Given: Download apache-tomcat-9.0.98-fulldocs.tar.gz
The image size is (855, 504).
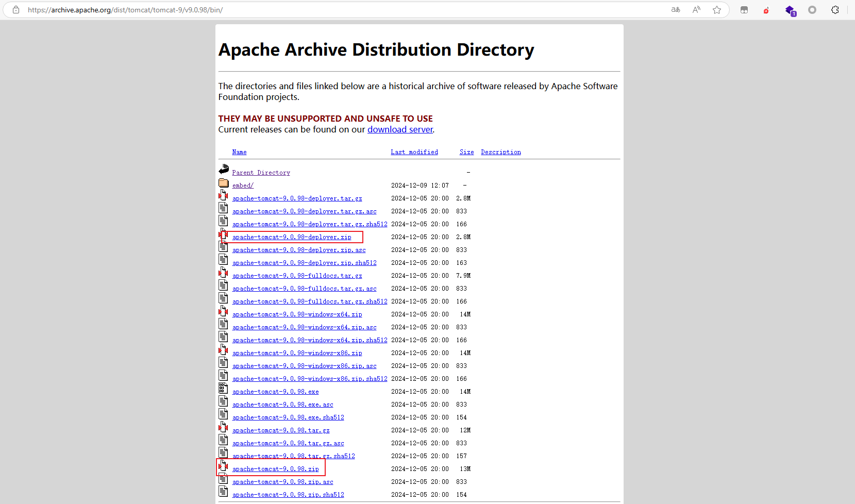Looking at the screenshot, I should tap(297, 276).
